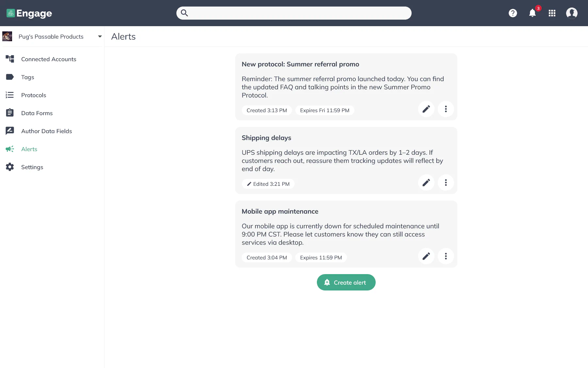
Task: Go to Connected Accounts
Action: click(x=48, y=59)
